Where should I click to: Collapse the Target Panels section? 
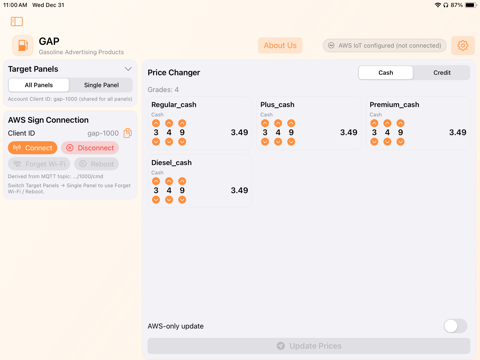128,69
